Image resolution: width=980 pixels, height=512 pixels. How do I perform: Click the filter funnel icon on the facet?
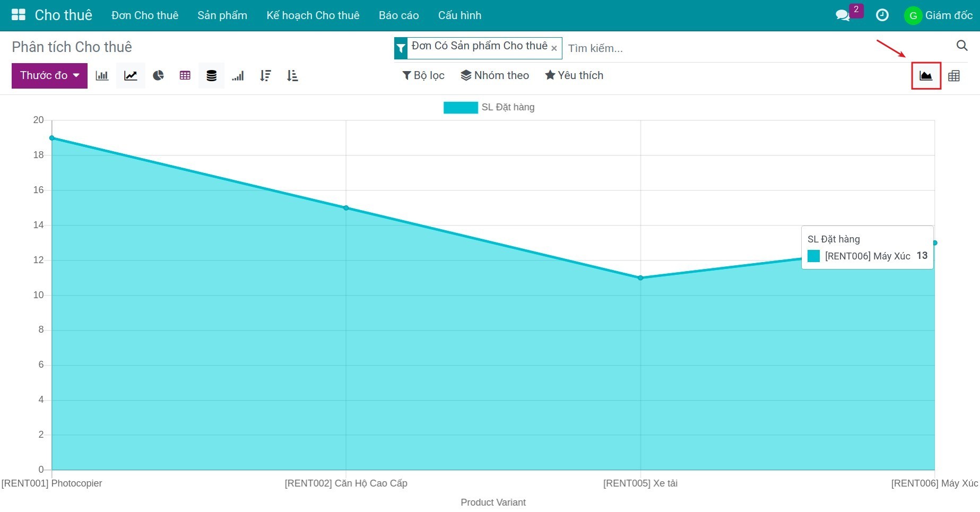(401, 48)
